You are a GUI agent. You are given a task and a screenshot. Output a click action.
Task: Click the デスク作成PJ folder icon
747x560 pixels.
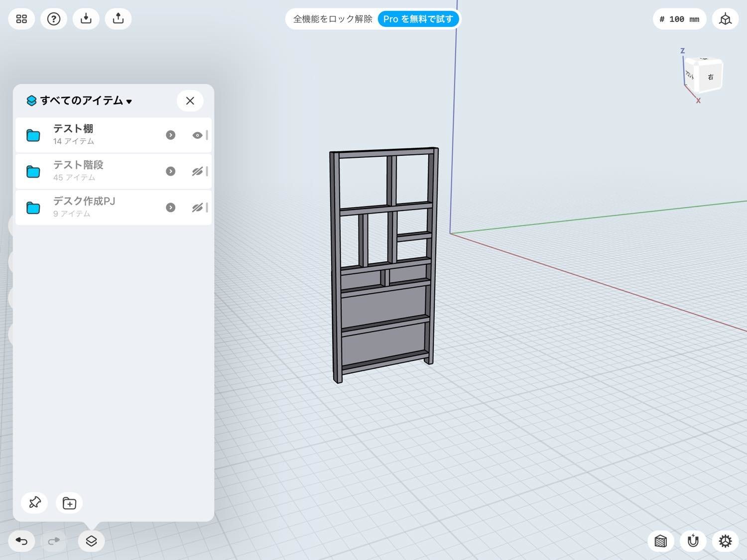pos(33,208)
